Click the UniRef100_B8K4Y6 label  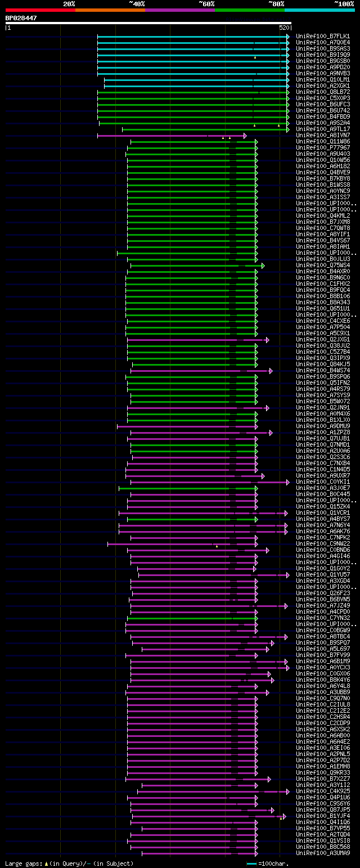click(x=323, y=680)
